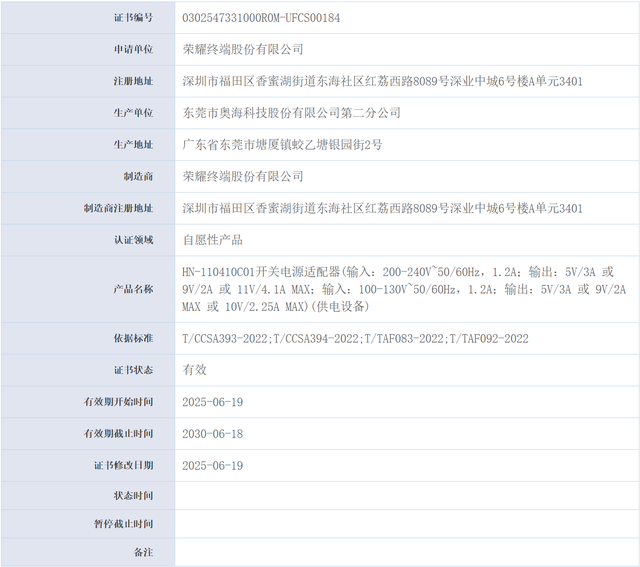Click the 状态时间 label

(133, 496)
